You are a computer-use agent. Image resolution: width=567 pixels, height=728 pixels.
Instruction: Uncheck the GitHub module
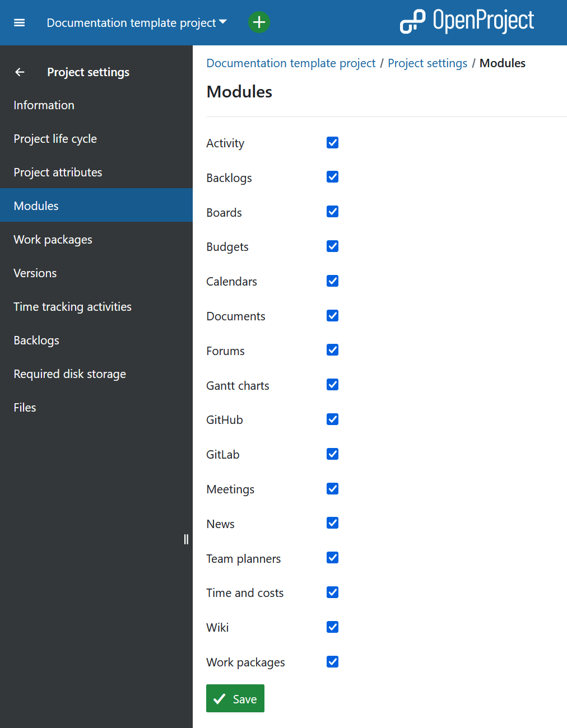pos(333,419)
